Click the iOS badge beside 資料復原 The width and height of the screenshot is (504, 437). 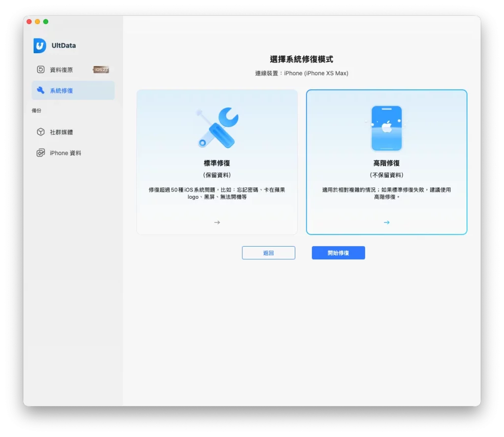(101, 69)
